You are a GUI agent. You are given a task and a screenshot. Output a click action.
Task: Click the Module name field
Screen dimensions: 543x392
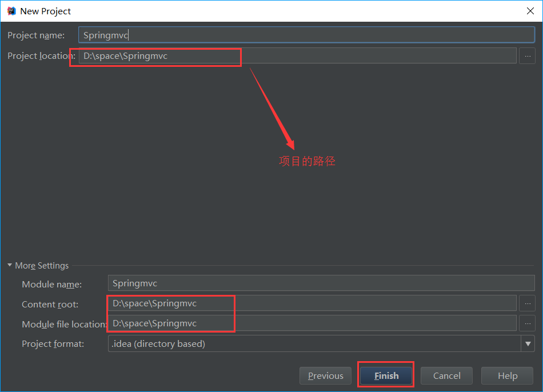pos(321,283)
